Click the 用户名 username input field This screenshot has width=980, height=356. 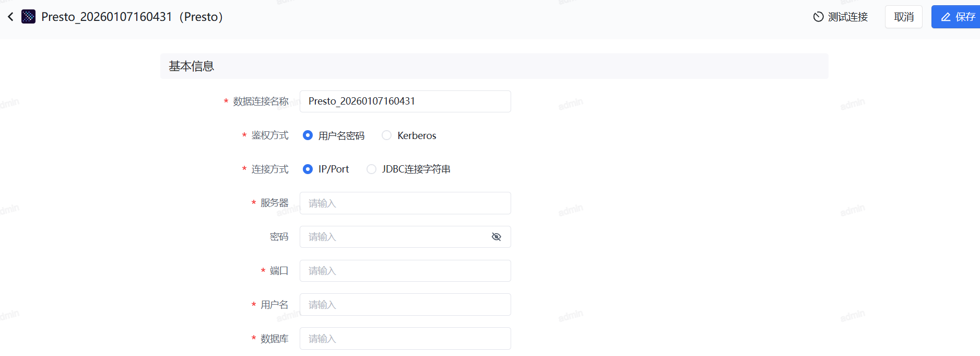(x=405, y=304)
